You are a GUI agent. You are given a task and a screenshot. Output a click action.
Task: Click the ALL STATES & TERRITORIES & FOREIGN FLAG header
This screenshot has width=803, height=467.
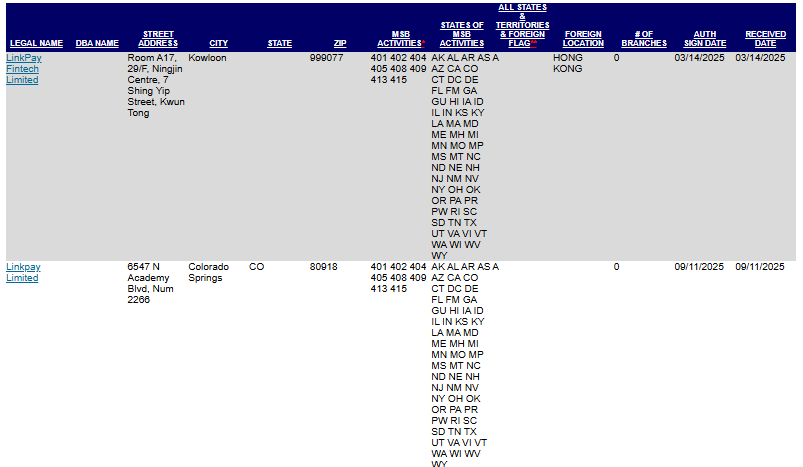click(522, 26)
